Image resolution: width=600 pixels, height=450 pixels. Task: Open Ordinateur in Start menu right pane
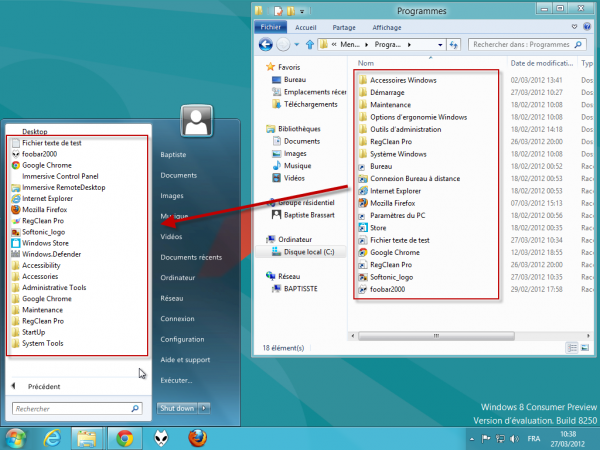coord(178,278)
